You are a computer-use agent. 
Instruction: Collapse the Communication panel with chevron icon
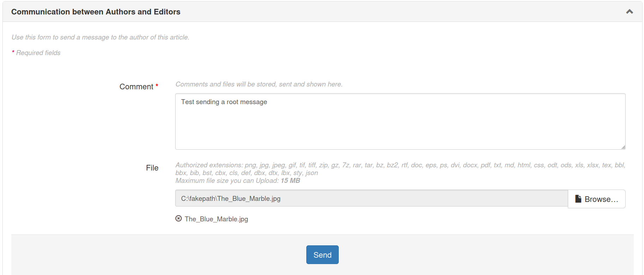click(629, 12)
